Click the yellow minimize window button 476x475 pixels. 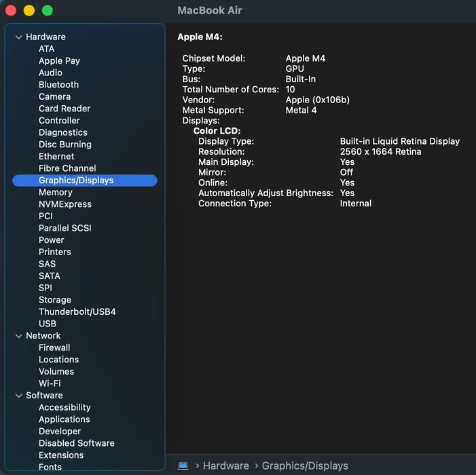pos(29,11)
